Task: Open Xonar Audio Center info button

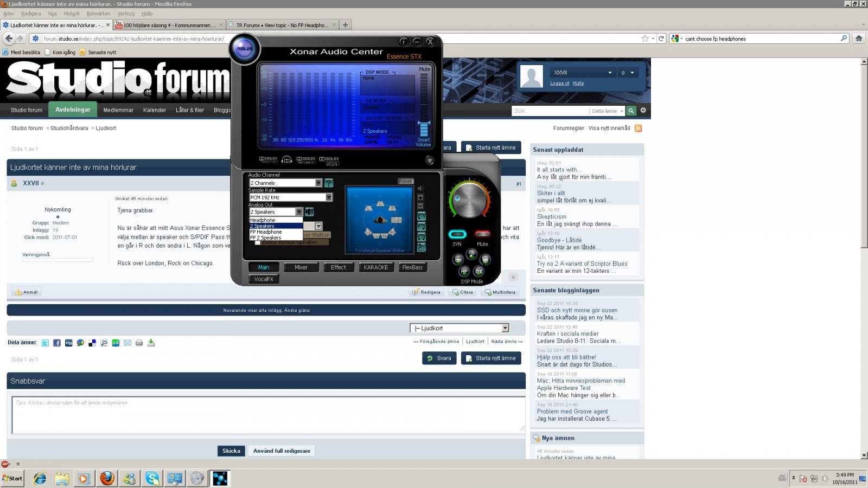Action: pos(404,41)
